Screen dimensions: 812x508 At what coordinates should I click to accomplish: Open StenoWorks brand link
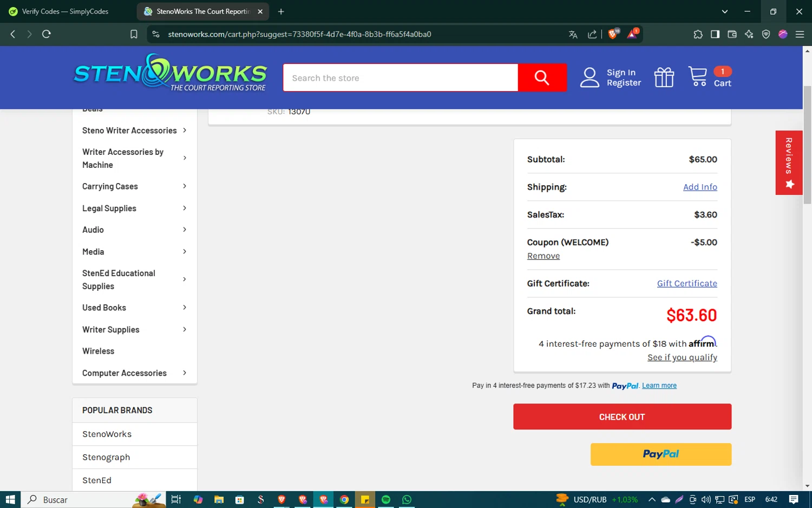pos(107,434)
